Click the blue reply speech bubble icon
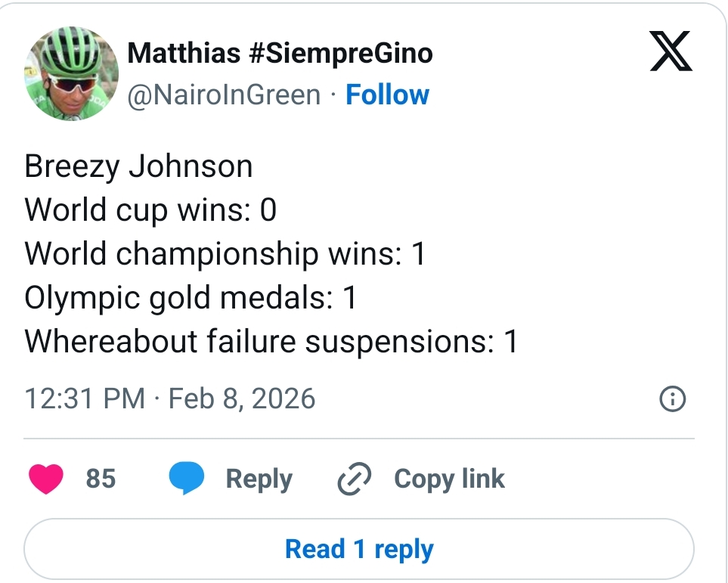This screenshot has height=583, width=728. [186, 479]
